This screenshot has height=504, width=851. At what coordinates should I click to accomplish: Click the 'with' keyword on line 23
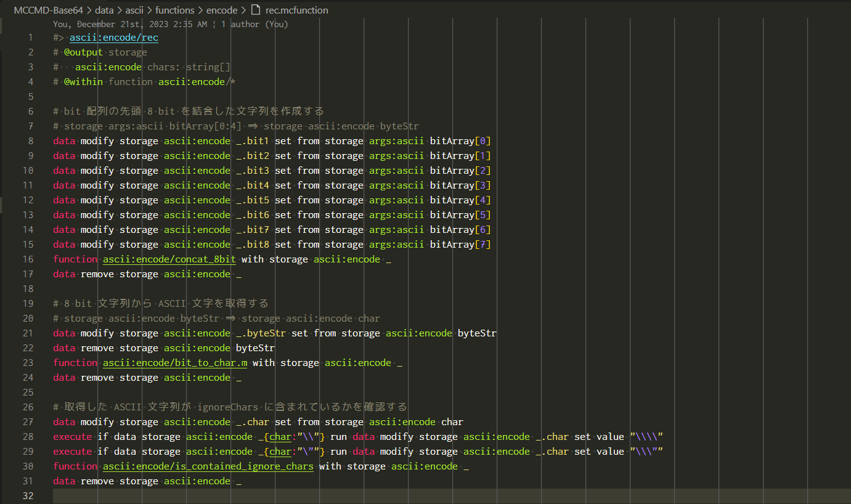[x=264, y=363]
